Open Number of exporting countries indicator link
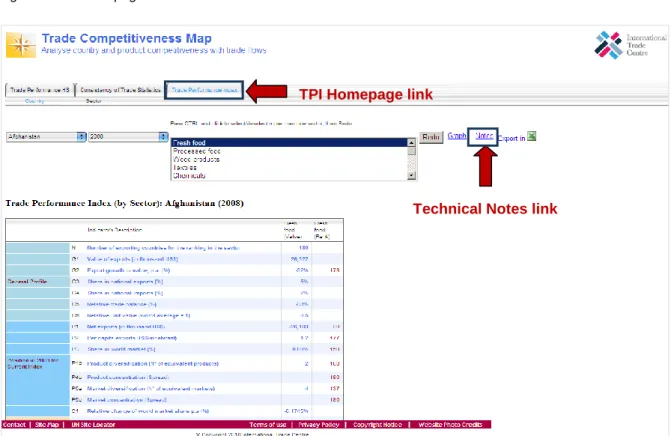671x436 pixels. click(163, 248)
